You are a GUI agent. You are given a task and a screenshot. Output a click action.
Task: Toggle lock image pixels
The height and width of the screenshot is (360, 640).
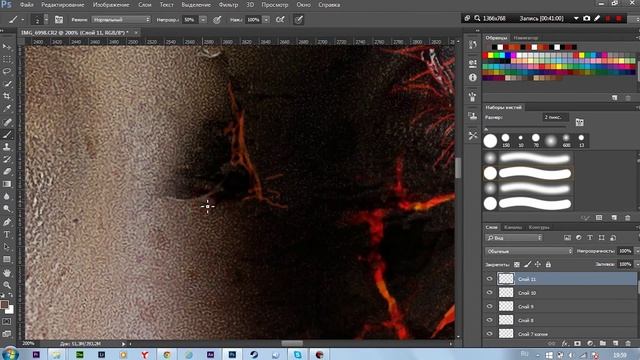(x=527, y=264)
